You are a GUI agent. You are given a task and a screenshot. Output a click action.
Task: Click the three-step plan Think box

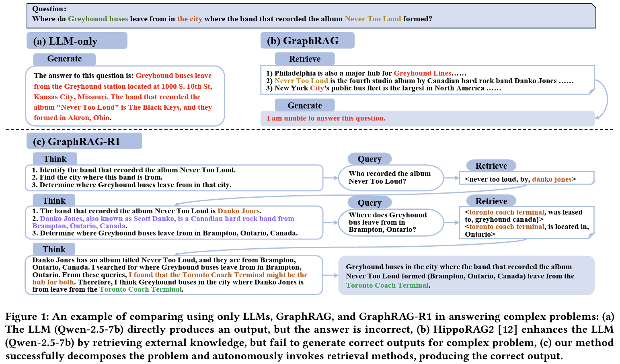[174, 178]
